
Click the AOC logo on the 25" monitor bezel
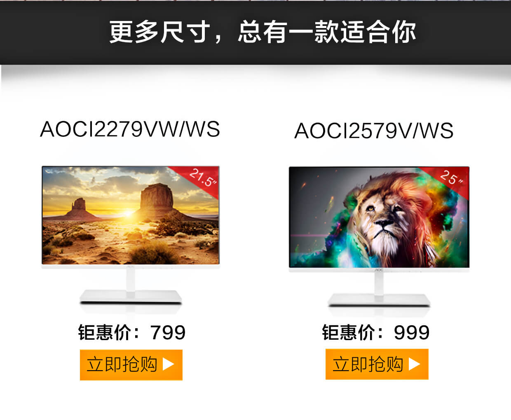click(379, 270)
